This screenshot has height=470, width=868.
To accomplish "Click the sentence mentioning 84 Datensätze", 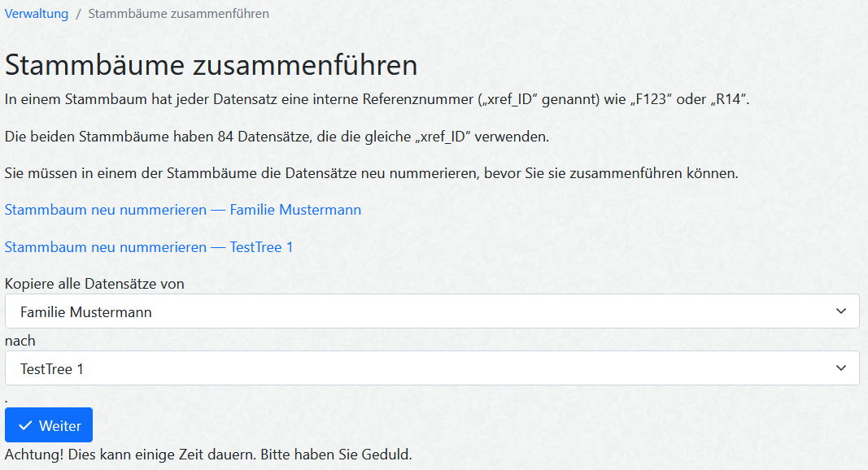I will pos(277,137).
